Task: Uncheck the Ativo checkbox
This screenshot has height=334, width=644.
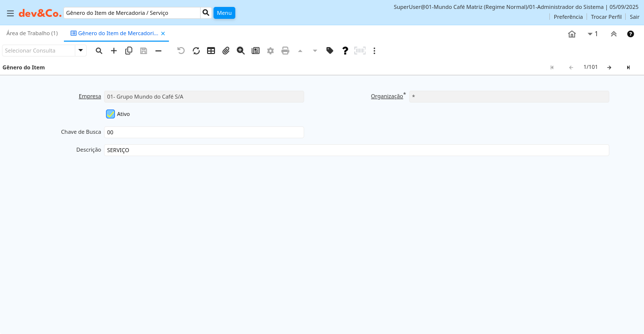Action: [110, 114]
